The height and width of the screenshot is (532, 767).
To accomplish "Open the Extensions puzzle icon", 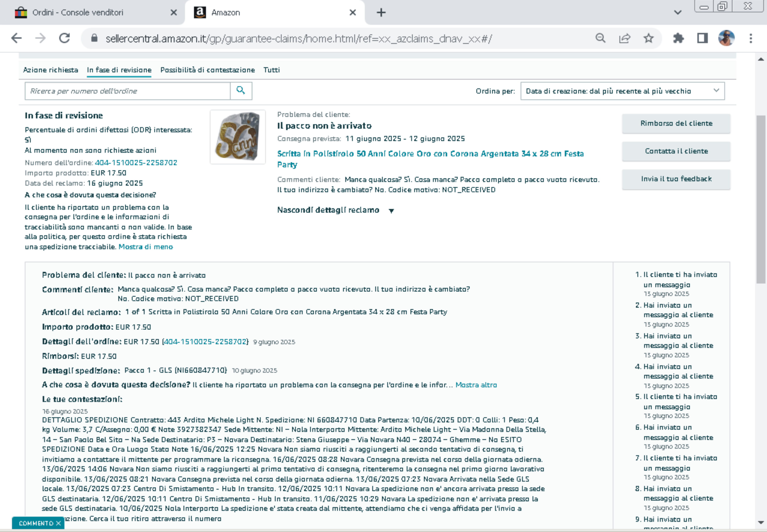I will click(678, 38).
